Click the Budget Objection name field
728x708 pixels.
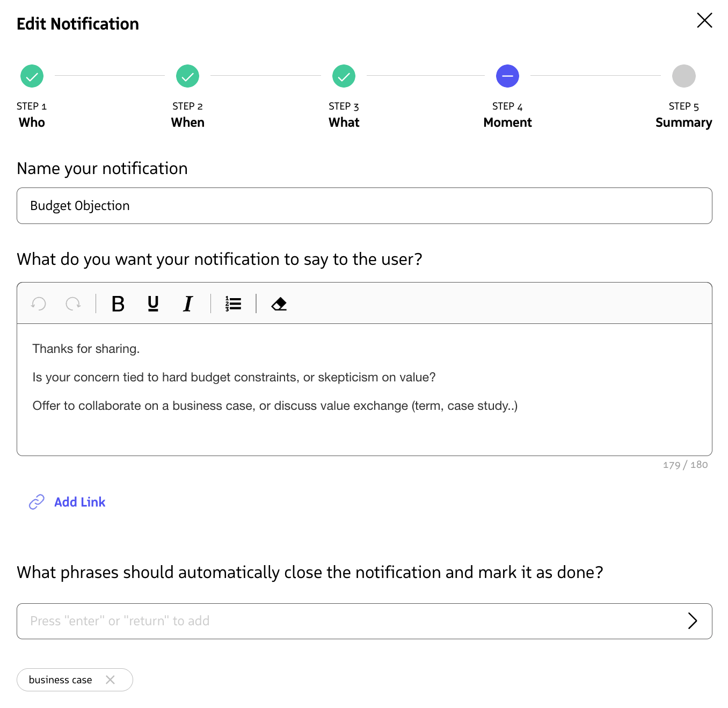click(x=364, y=206)
